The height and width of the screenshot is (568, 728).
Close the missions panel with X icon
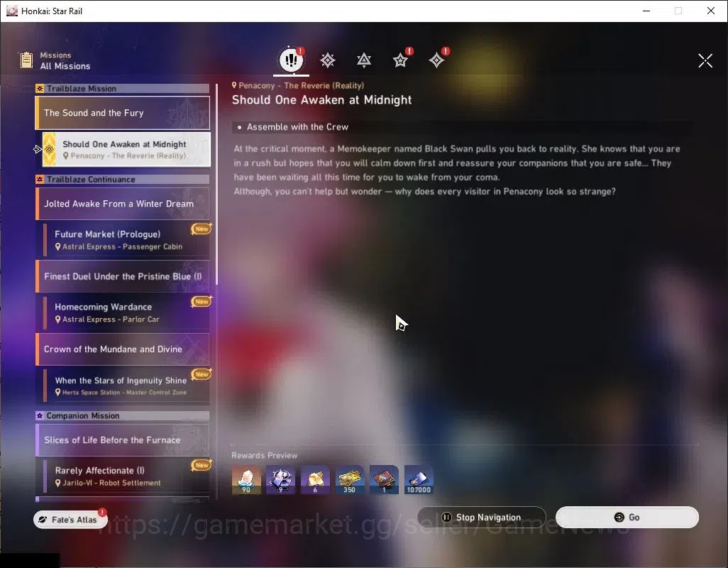pos(705,60)
